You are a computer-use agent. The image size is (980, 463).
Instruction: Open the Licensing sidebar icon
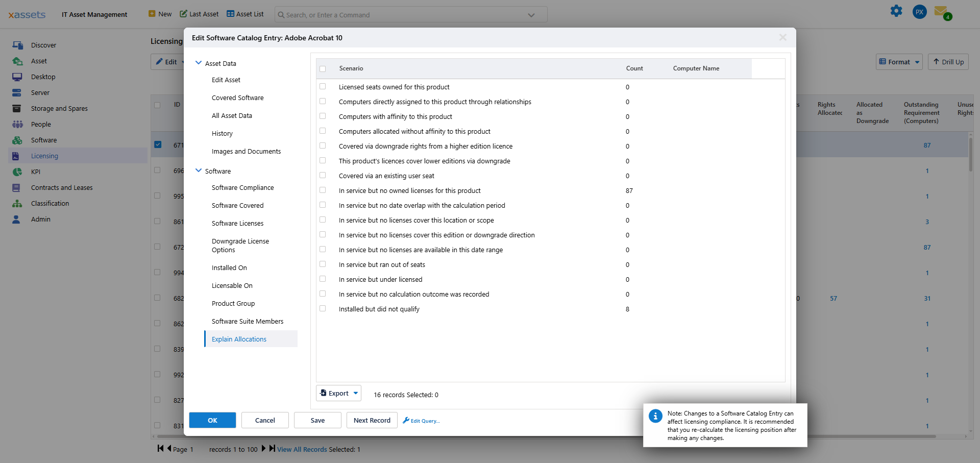click(16, 156)
